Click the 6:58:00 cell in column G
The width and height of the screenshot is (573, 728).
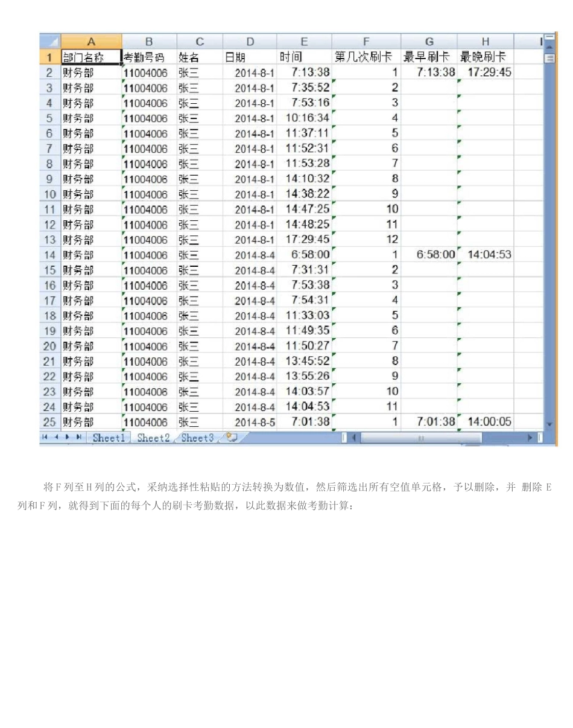point(429,255)
